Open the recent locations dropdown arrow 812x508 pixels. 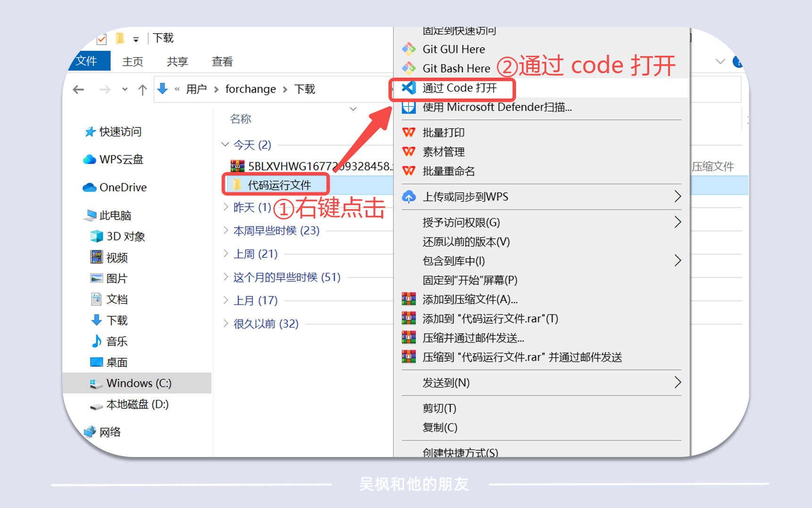(x=125, y=89)
